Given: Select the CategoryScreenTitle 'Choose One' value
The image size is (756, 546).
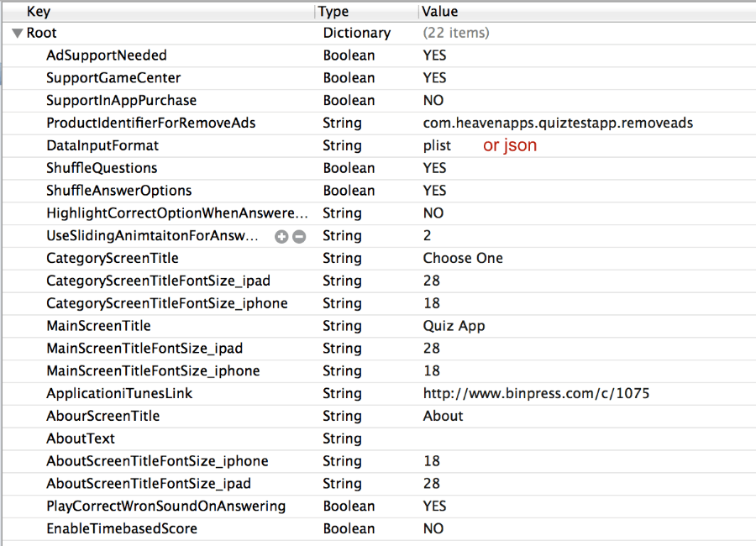Looking at the screenshot, I should coord(463,259).
